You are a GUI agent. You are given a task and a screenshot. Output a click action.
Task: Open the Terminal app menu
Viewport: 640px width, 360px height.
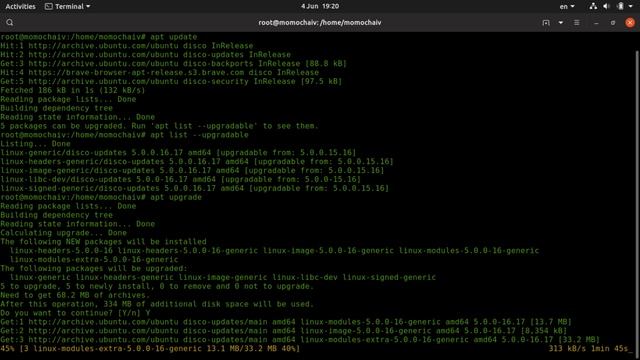[68, 7]
